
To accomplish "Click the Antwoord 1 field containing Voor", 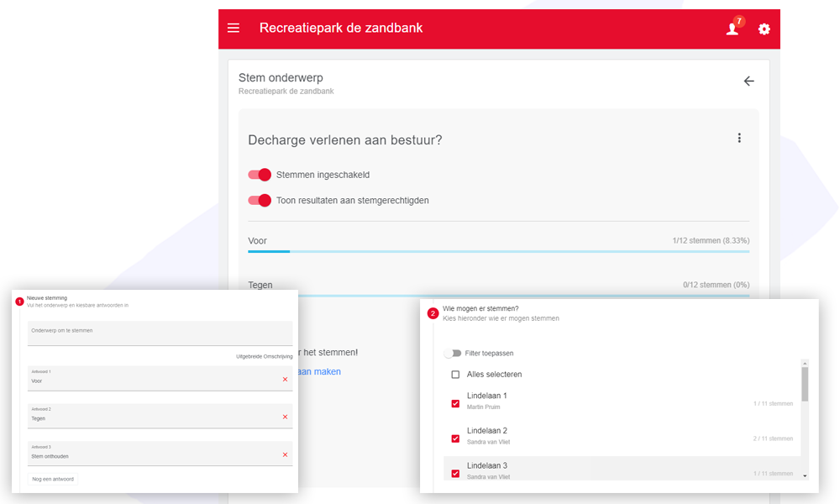I will (x=160, y=378).
